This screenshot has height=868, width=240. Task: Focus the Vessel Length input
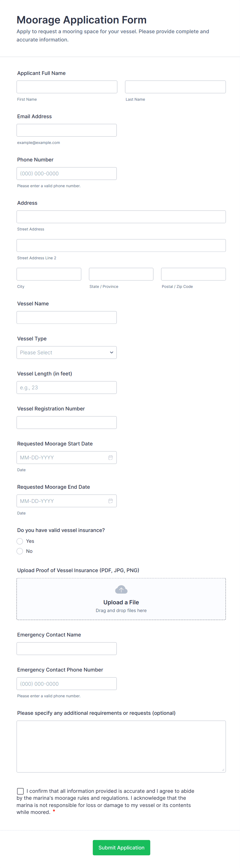(x=67, y=388)
